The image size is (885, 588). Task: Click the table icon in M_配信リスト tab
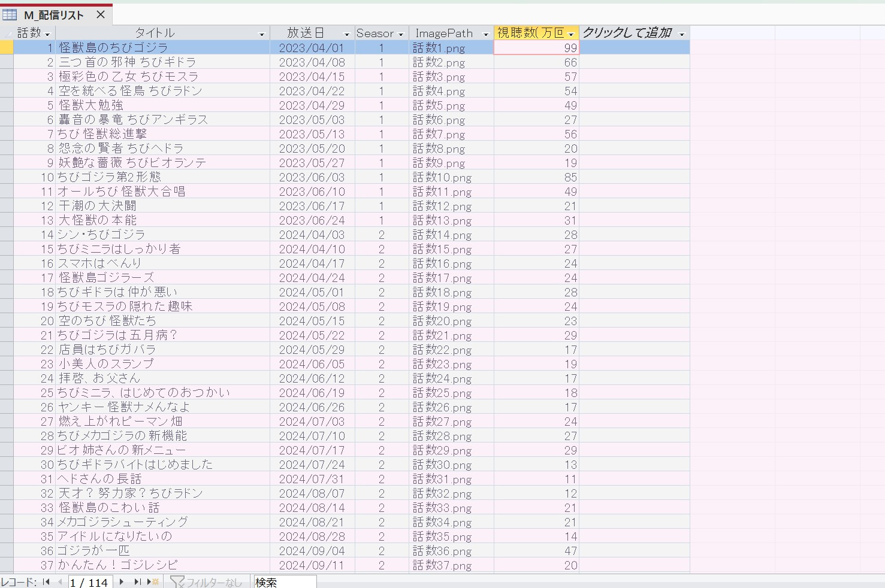(x=10, y=14)
